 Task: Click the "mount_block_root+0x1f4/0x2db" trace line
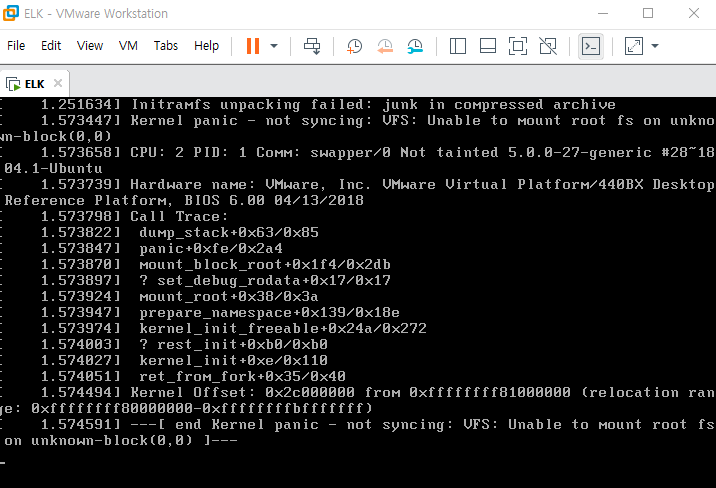pyautogui.click(x=265, y=265)
